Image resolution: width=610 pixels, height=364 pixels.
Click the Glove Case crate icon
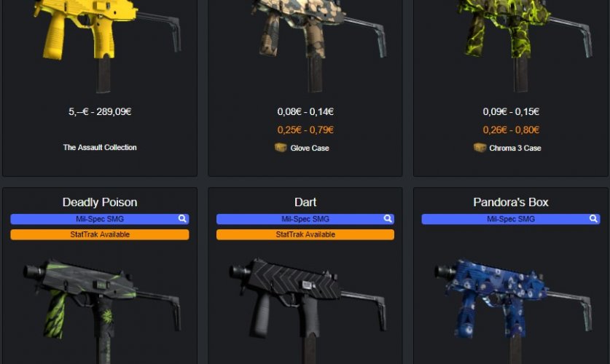(281, 148)
